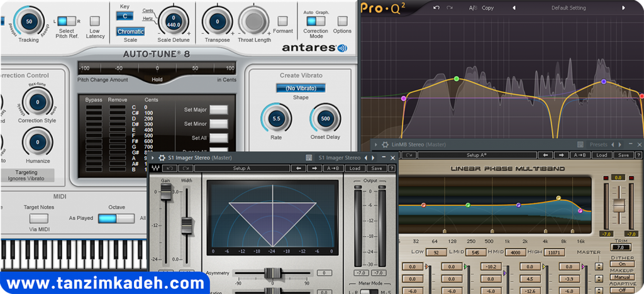Click next-setup right arrow in S1 Imager
Screen dimensions: 644x294
point(314,168)
